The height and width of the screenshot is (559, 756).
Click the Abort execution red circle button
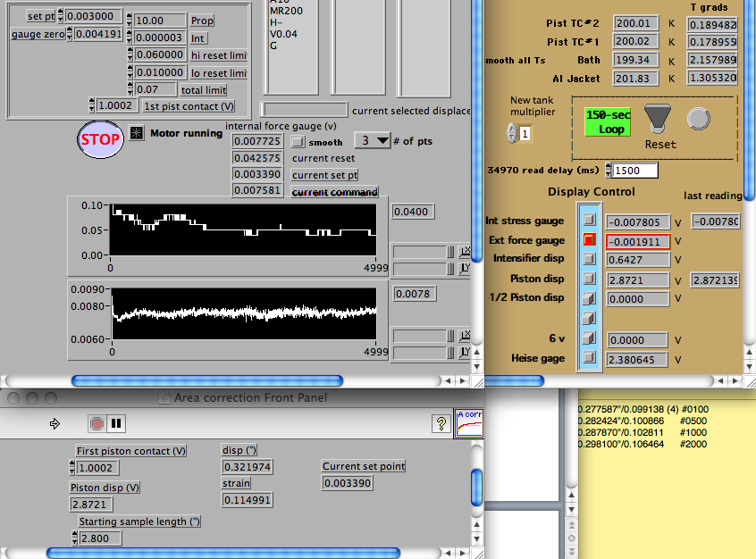coord(97,423)
